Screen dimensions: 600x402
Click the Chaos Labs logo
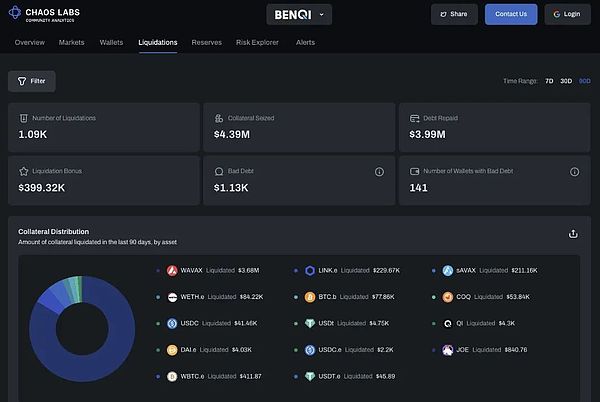click(x=45, y=14)
